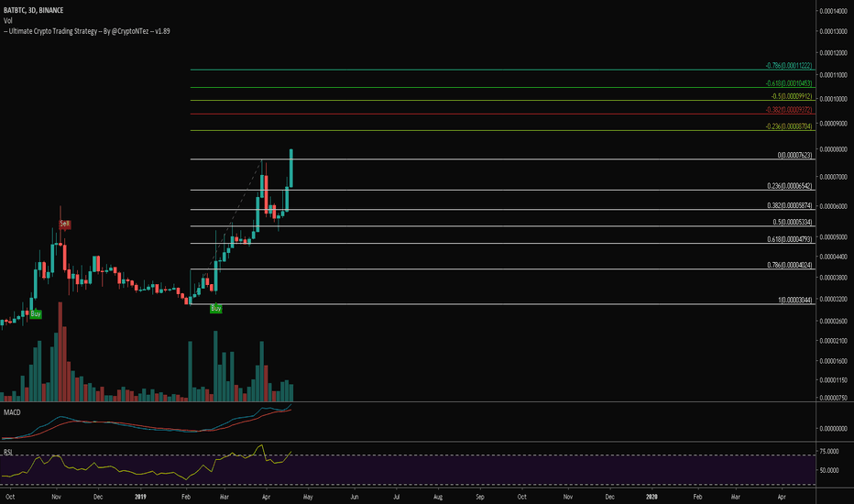
Task: Click the 0.236(0.00006542) retracement label
Action: point(790,186)
